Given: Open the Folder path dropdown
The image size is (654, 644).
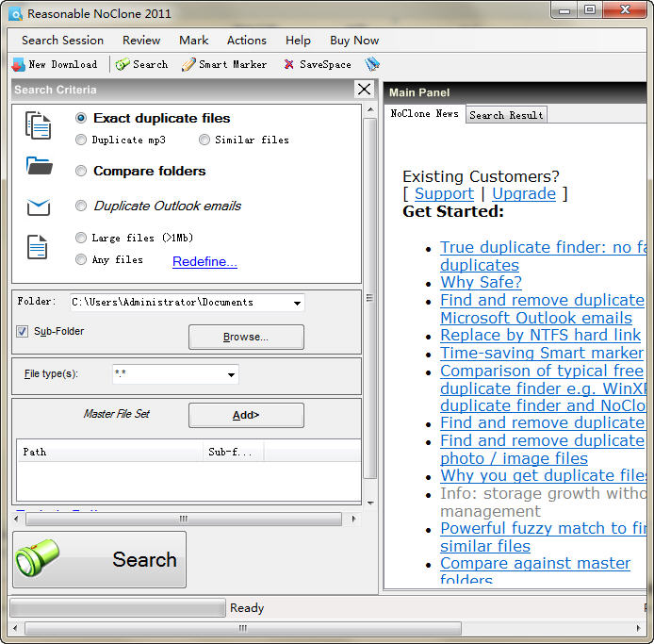Looking at the screenshot, I should (x=297, y=303).
